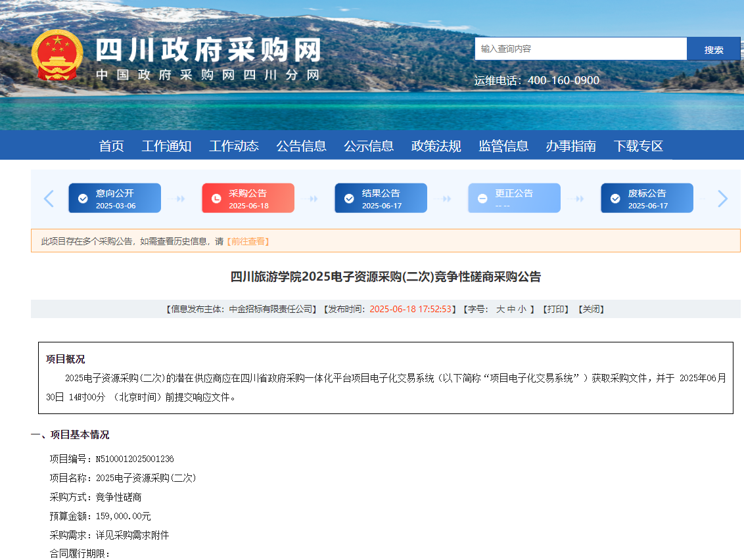Click the 合同履行期限 line

click(80, 553)
